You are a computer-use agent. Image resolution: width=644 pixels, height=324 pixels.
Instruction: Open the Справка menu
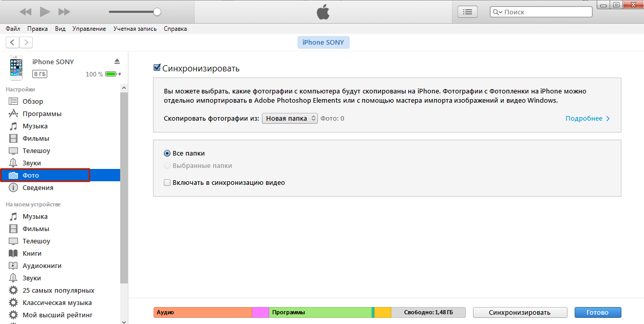175,29
